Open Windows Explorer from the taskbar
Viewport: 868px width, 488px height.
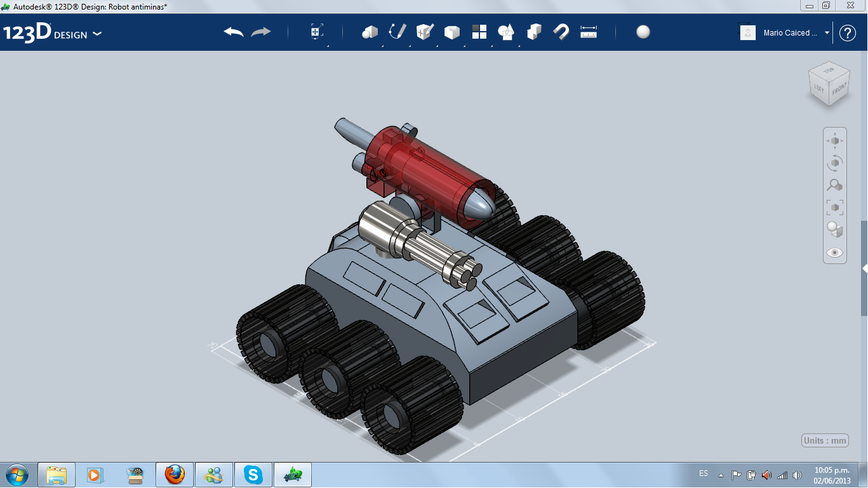[x=57, y=475]
